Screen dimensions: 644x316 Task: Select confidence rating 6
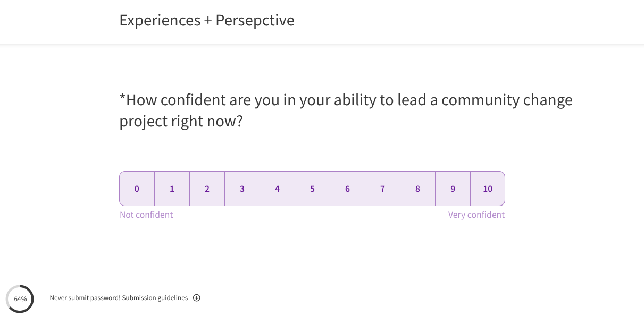347,189
